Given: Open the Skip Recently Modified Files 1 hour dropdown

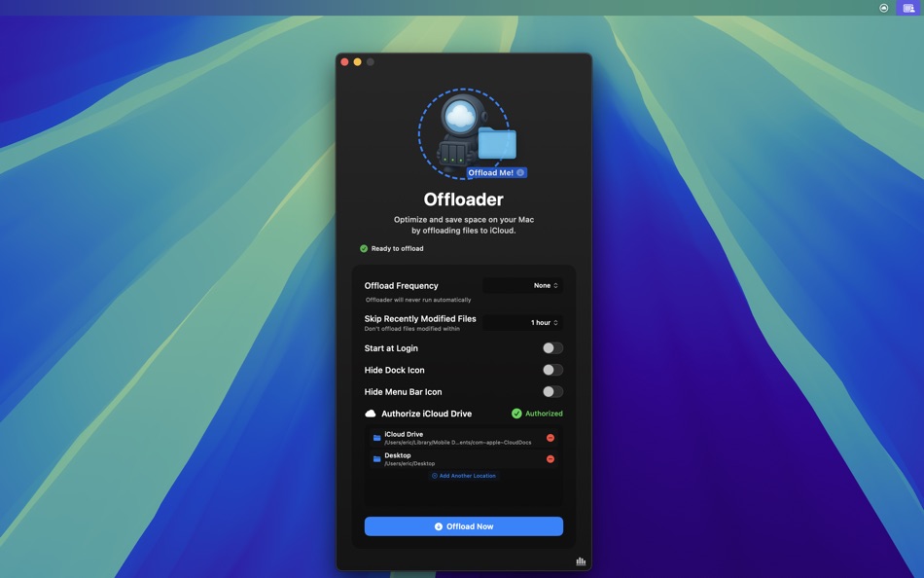Looking at the screenshot, I should [522, 323].
